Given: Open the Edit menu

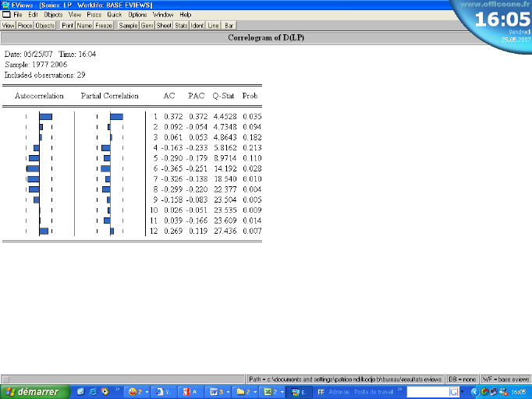Looking at the screenshot, I should (x=33, y=15).
